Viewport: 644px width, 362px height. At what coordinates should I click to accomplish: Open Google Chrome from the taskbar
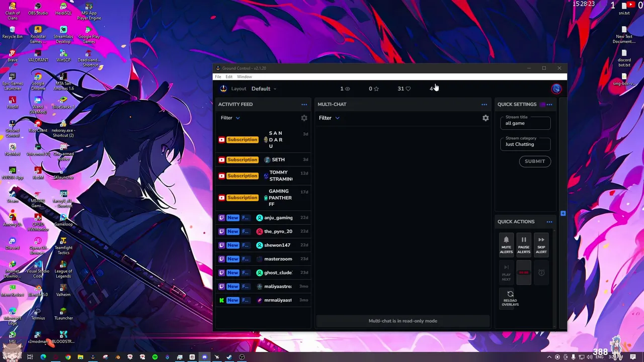coord(68,357)
